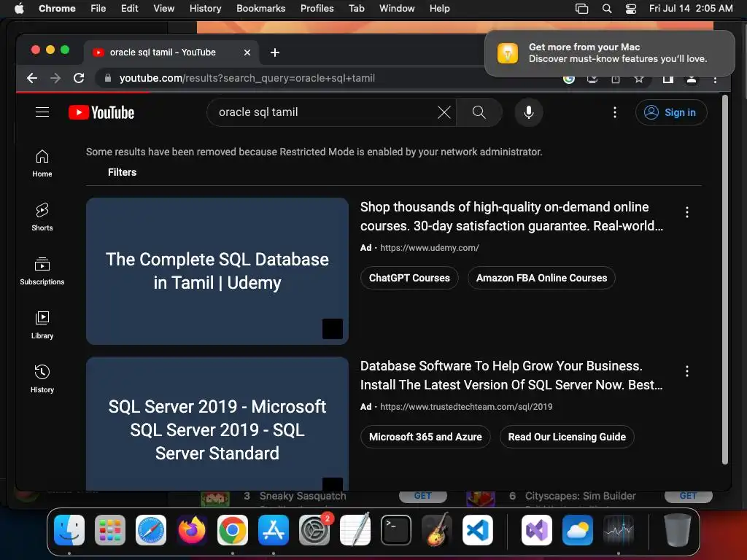This screenshot has height=560, width=747.
Task: View site info via the padlock
Action: 108,78
